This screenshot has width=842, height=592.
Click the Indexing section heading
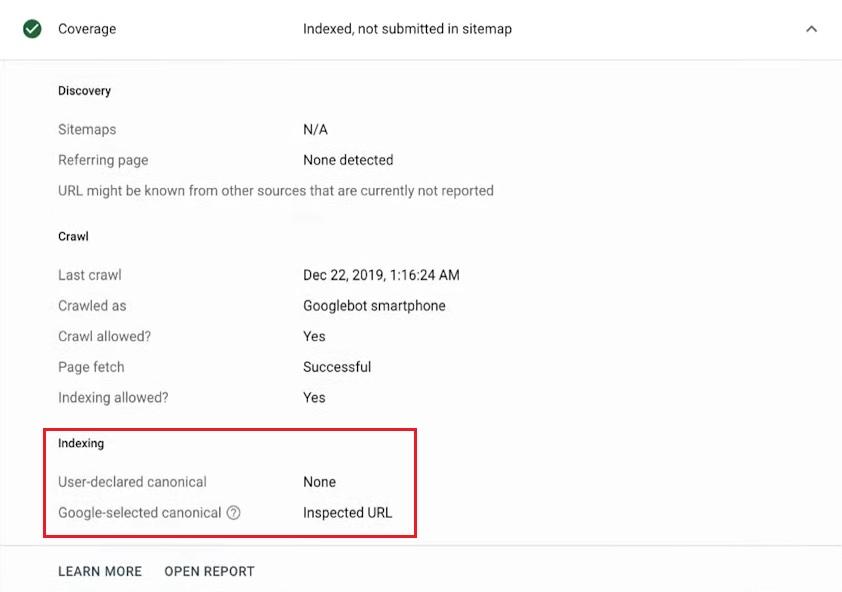(x=81, y=443)
